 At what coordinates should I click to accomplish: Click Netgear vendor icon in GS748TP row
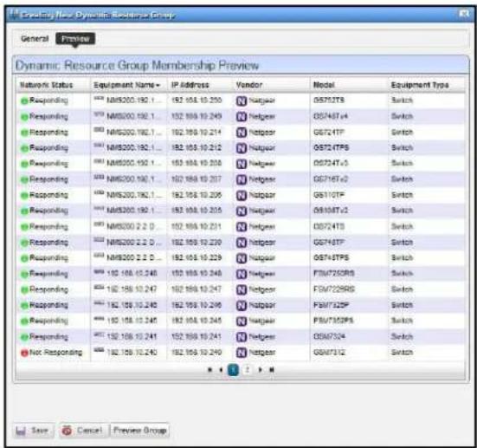[x=242, y=243]
